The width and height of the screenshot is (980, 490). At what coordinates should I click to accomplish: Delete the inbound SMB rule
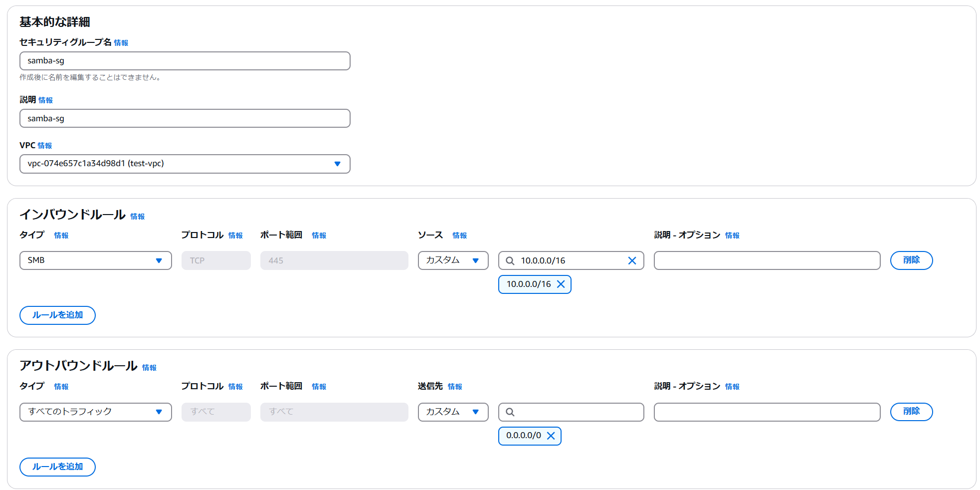click(x=911, y=260)
